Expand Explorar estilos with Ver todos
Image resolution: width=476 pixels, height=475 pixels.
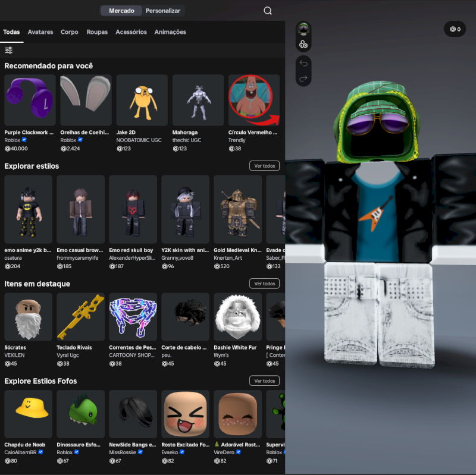[x=264, y=166]
